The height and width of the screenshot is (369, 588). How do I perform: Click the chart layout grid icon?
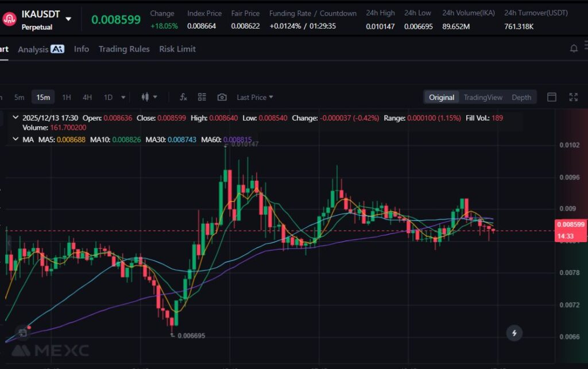tap(202, 97)
